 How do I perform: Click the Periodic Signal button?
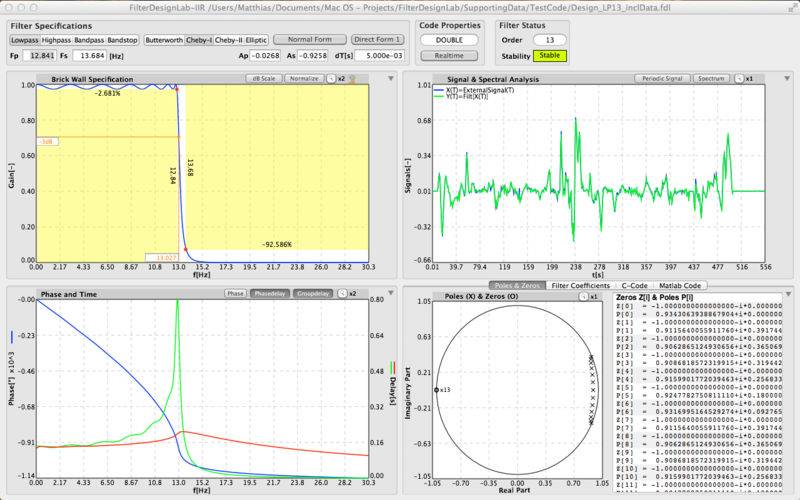[x=662, y=78]
